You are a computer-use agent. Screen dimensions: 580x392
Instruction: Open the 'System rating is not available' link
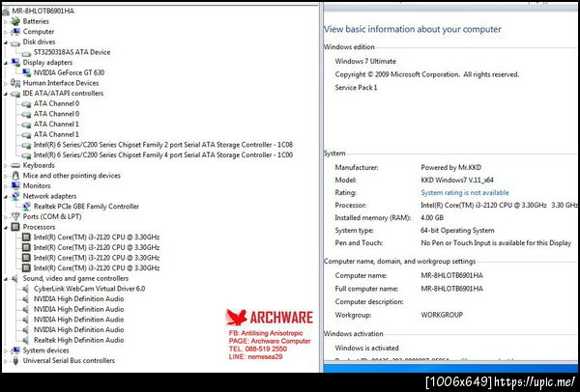(465, 192)
